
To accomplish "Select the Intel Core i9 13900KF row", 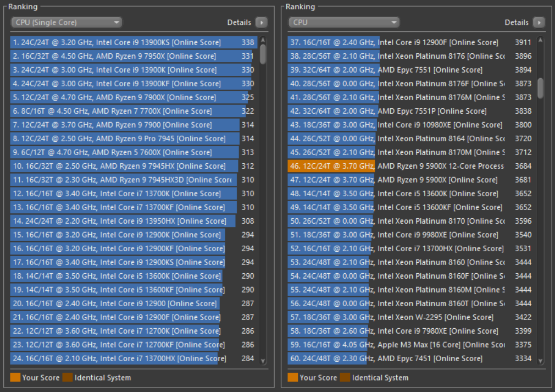I will [134, 84].
